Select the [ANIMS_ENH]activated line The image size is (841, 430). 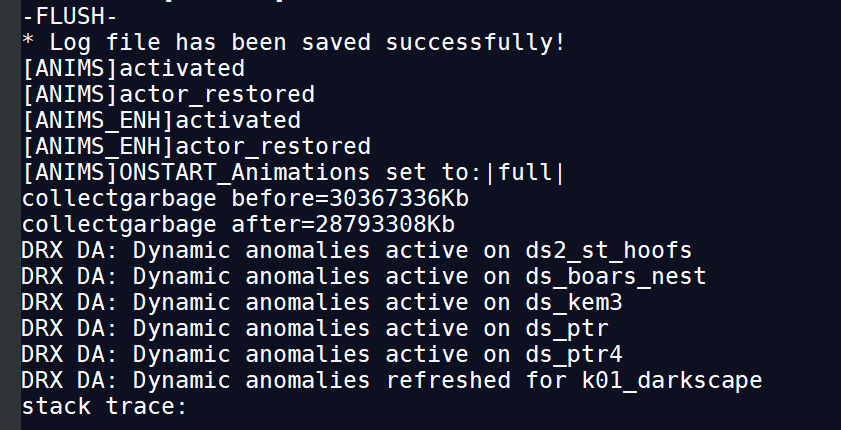[160, 121]
